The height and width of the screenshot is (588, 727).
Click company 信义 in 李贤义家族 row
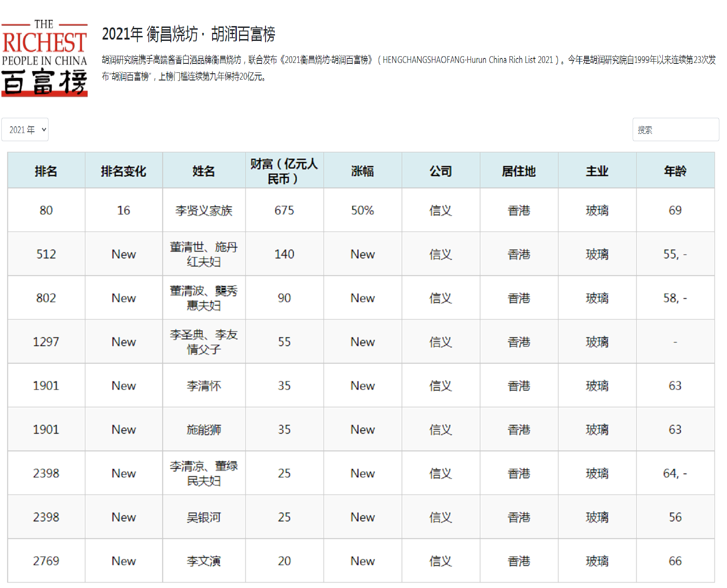coord(441,210)
